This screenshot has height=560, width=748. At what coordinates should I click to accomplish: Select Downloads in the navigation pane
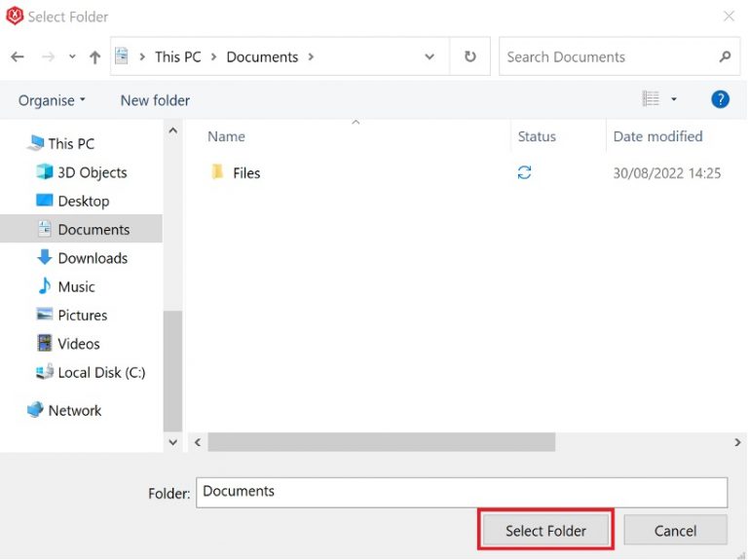[93, 258]
